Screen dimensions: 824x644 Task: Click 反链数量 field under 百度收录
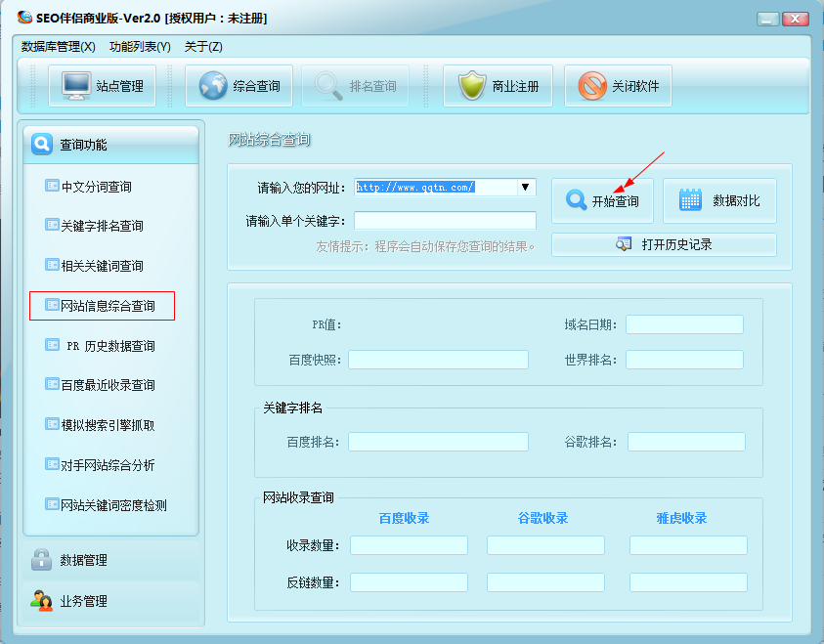(409, 582)
